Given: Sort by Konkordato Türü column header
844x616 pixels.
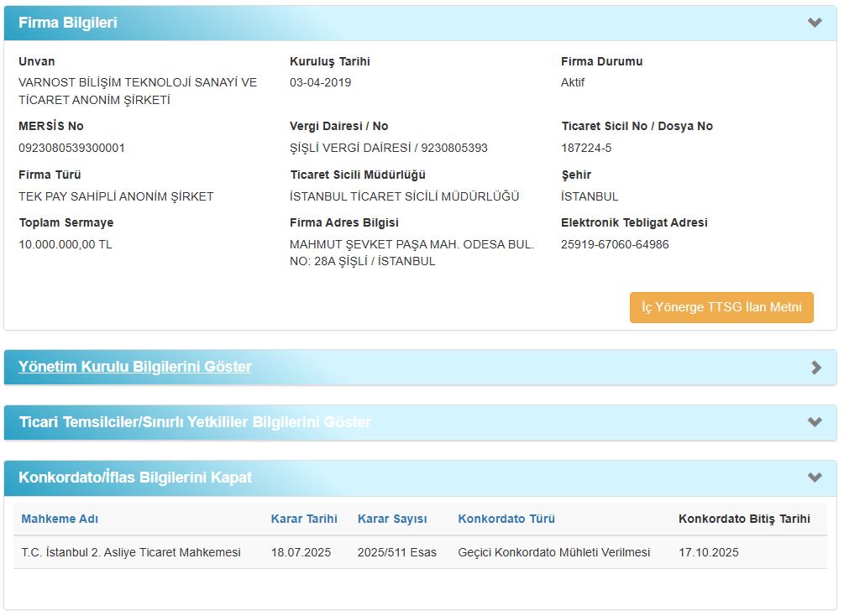Looking at the screenshot, I should click(506, 519).
